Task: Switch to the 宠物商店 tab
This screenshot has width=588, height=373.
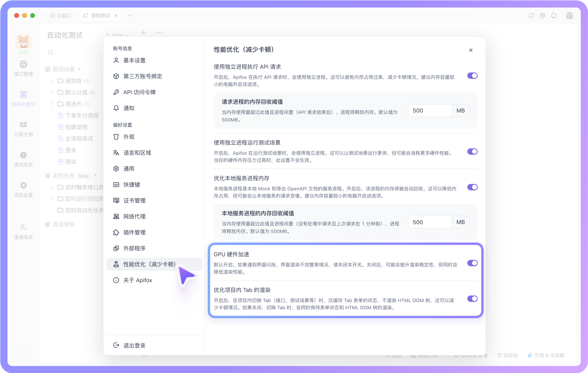Action: tap(100, 15)
